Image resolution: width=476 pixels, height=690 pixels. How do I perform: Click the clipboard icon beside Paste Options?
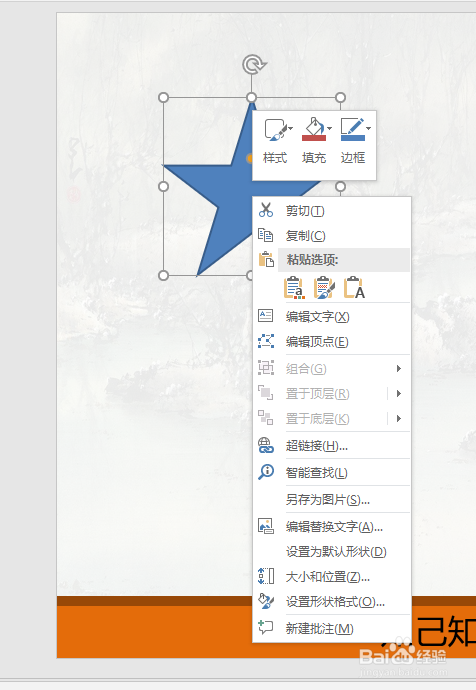point(266,260)
